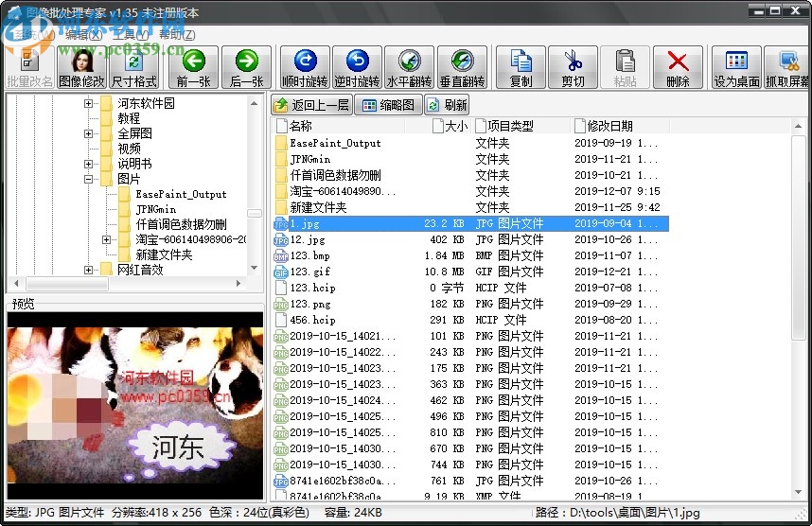Screen dimensions: 812x526
Task: Click 返回上一层 to go up one level
Action: (x=311, y=105)
